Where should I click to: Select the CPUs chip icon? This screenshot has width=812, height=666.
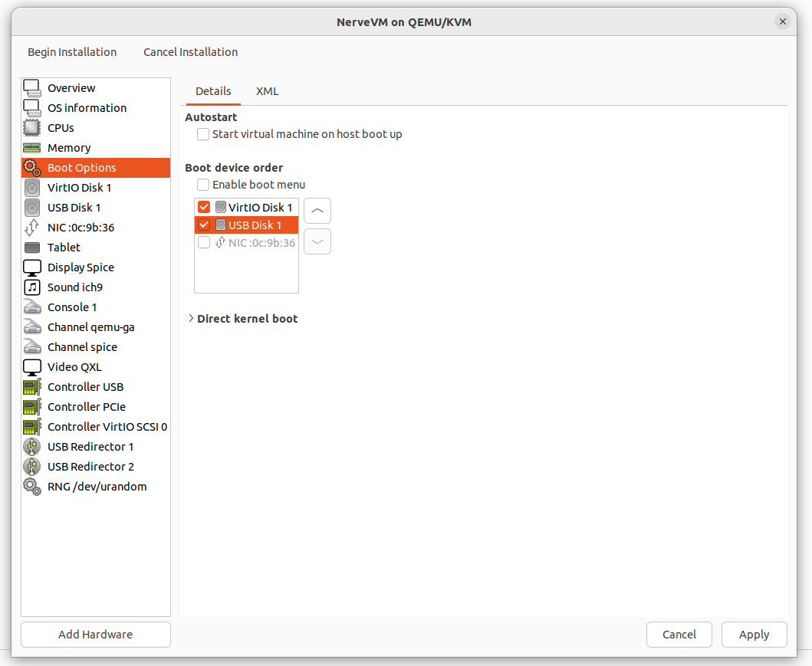click(31, 128)
